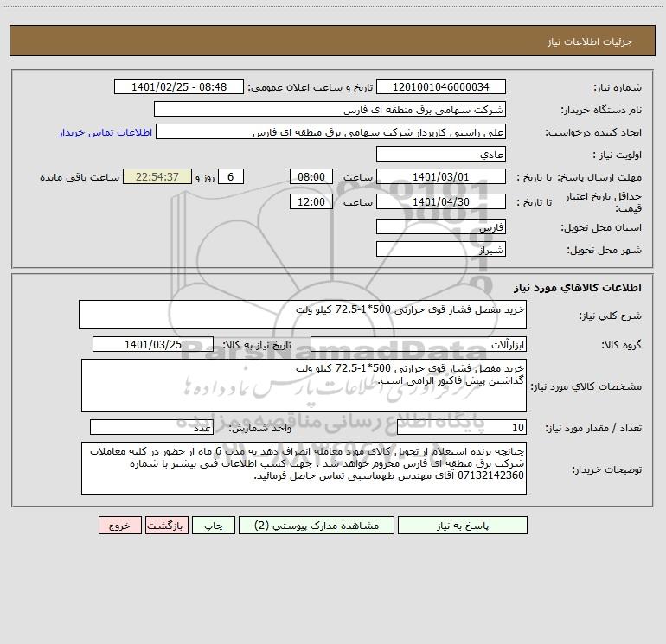Click the خروج exit button

(119, 525)
